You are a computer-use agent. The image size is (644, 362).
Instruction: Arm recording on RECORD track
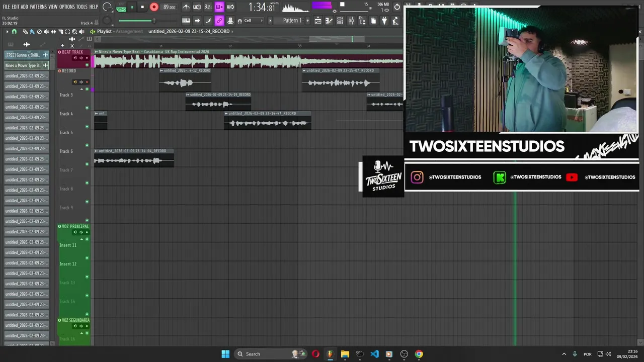coord(87,82)
